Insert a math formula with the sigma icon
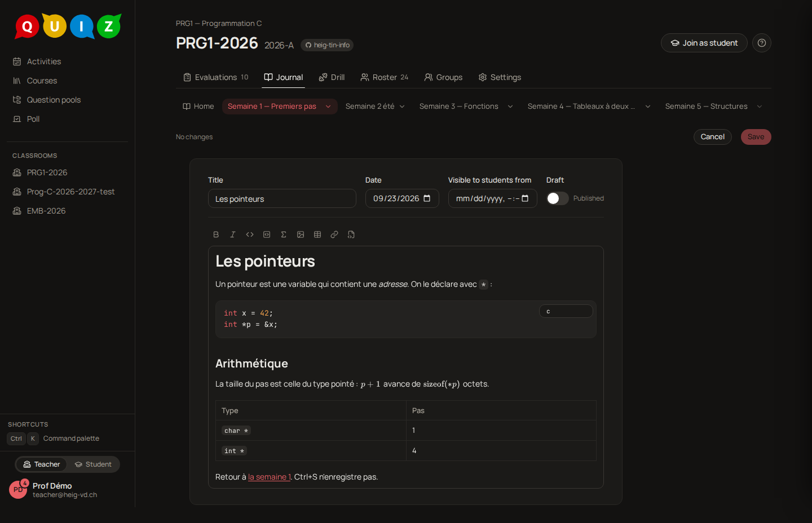This screenshot has width=812, height=523. 284,234
